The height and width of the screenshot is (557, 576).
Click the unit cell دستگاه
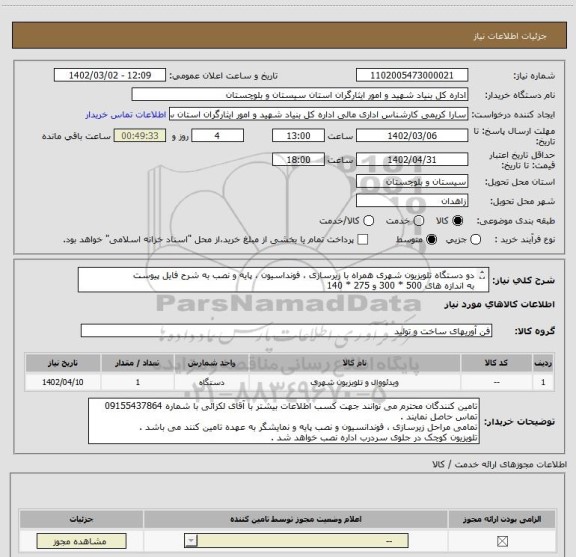212,382
